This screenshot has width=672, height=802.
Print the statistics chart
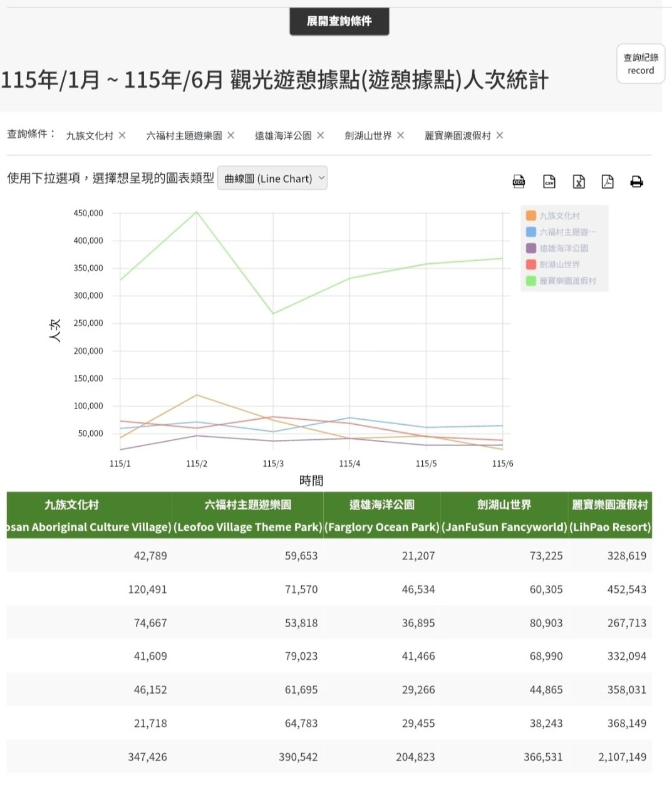(x=637, y=182)
